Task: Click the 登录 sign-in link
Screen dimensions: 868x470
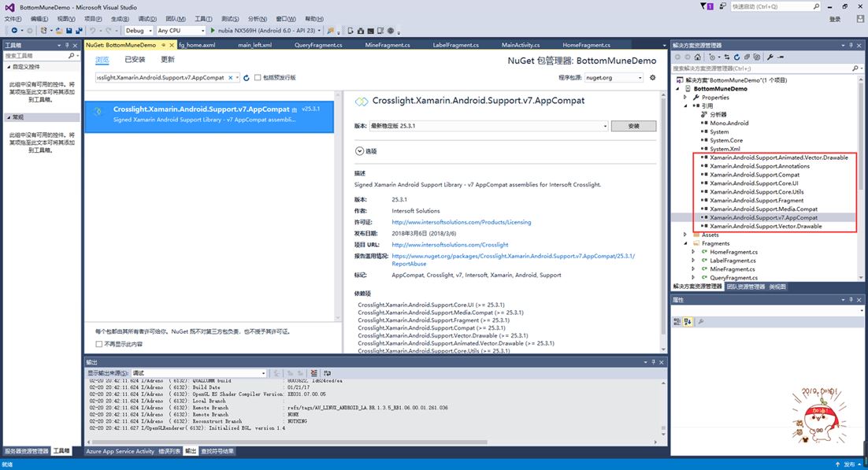Action: (835, 19)
